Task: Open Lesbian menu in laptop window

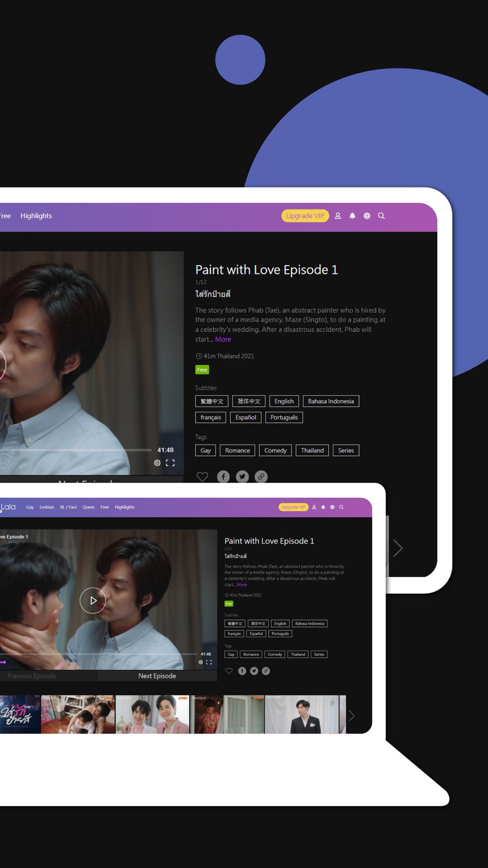Action: (47, 507)
